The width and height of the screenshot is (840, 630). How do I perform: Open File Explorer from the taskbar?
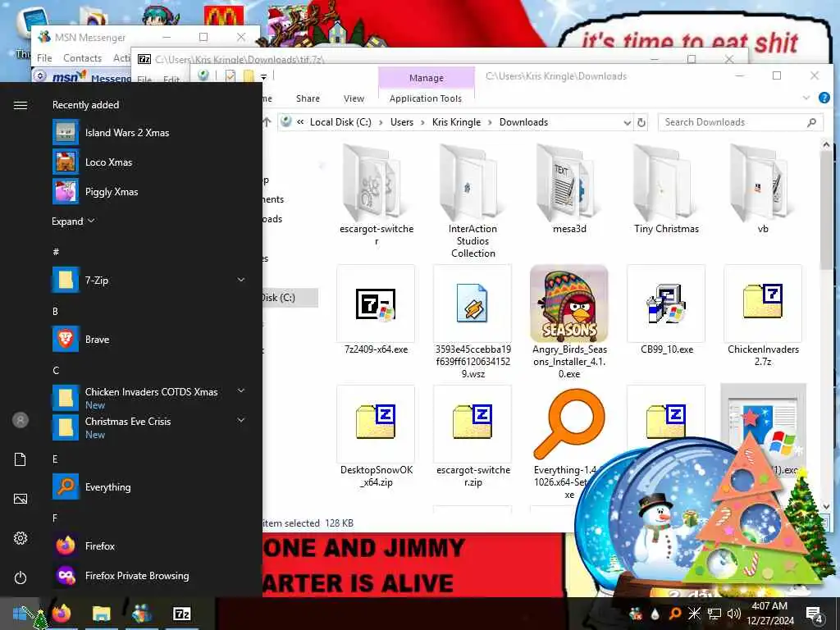(101, 614)
